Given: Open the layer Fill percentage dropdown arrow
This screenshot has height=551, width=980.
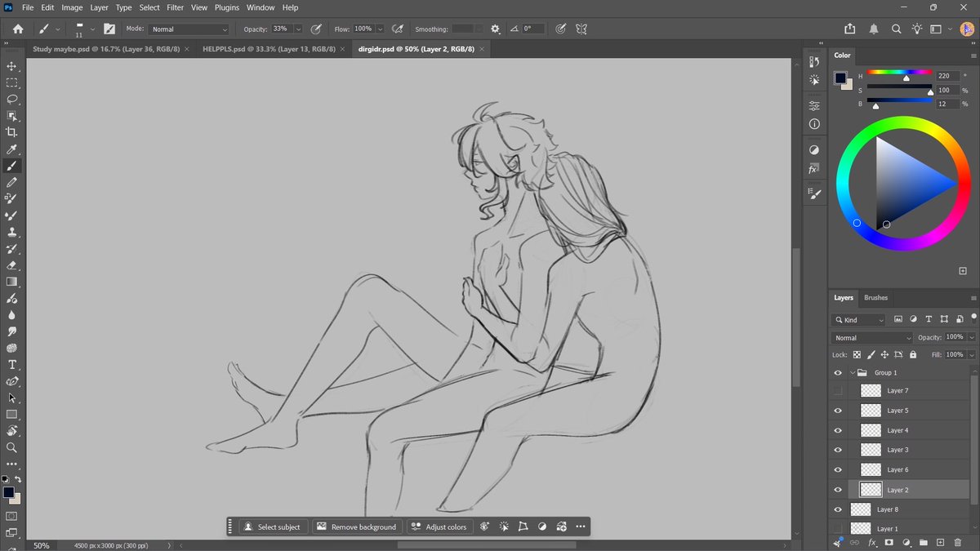Looking at the screenshot, I should click(971, 355).
